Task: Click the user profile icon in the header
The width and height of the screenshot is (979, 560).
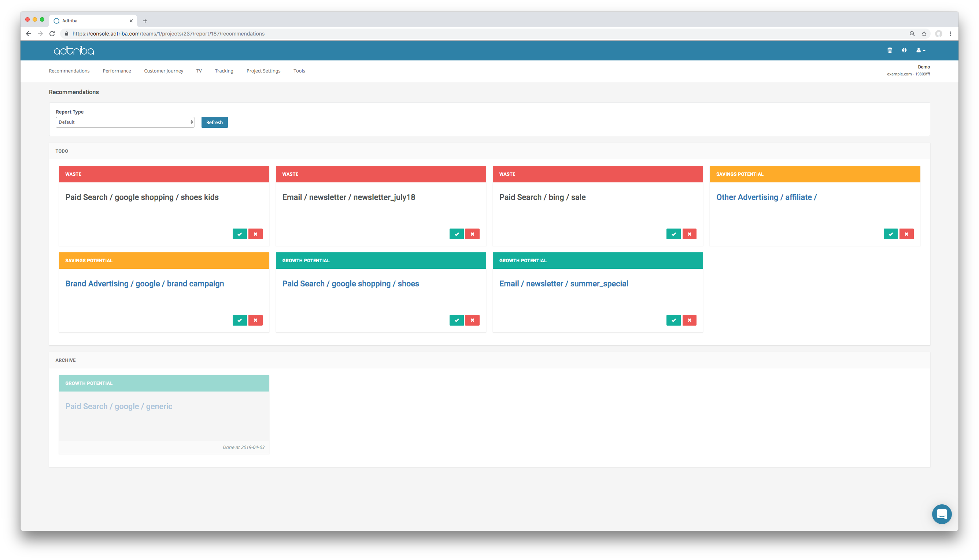Action: [x=919, y=50]
